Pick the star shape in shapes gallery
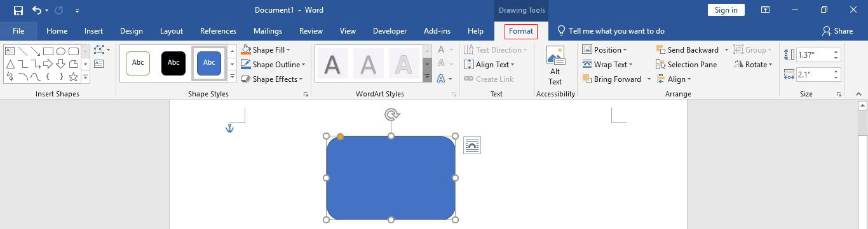 [x=74, y=77]
